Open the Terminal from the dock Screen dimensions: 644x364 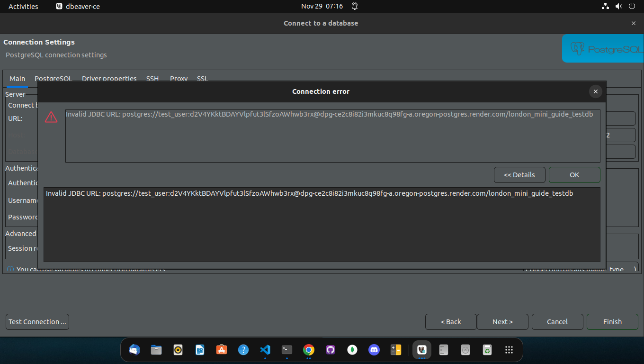(287, 350)
